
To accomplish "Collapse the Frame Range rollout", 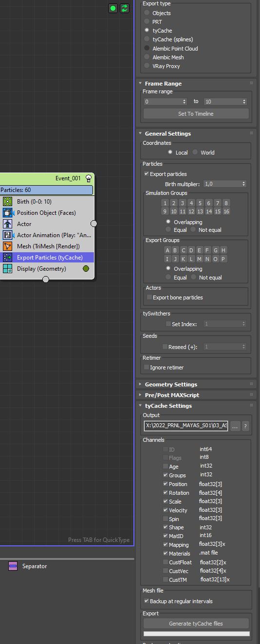I will tap(163, 84).
